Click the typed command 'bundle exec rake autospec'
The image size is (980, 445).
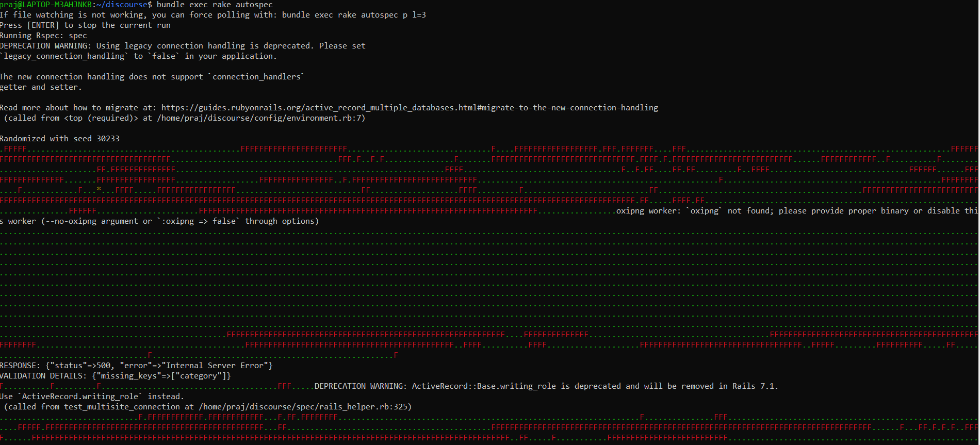click(x=215, y=5)
